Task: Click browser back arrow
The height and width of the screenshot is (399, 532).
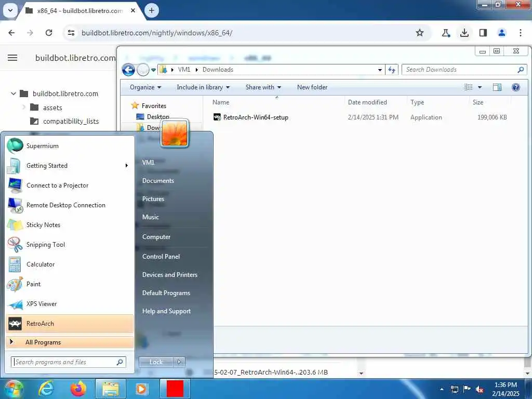Action: pyautogui.click(x=11, y=33)
